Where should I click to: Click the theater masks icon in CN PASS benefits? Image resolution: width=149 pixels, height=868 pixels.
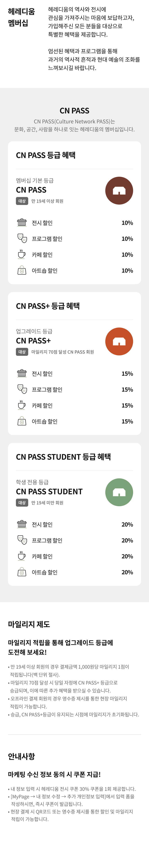22,238
